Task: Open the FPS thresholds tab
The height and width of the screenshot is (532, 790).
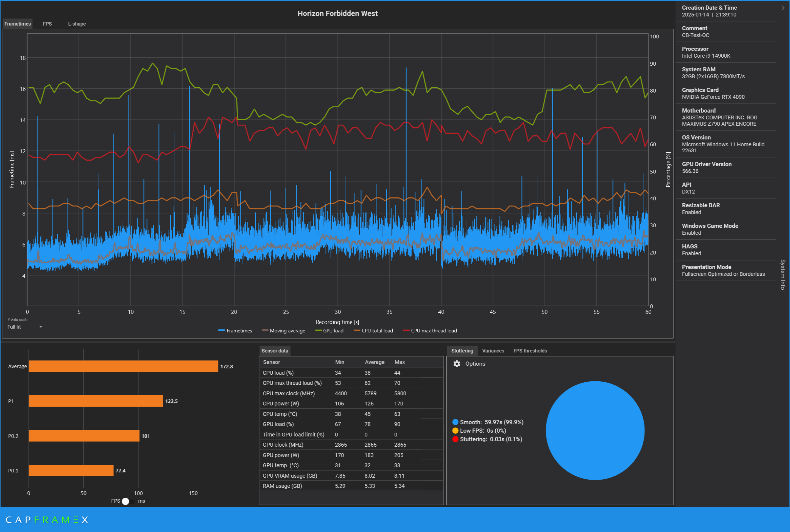Action: (x=530, y=351)
